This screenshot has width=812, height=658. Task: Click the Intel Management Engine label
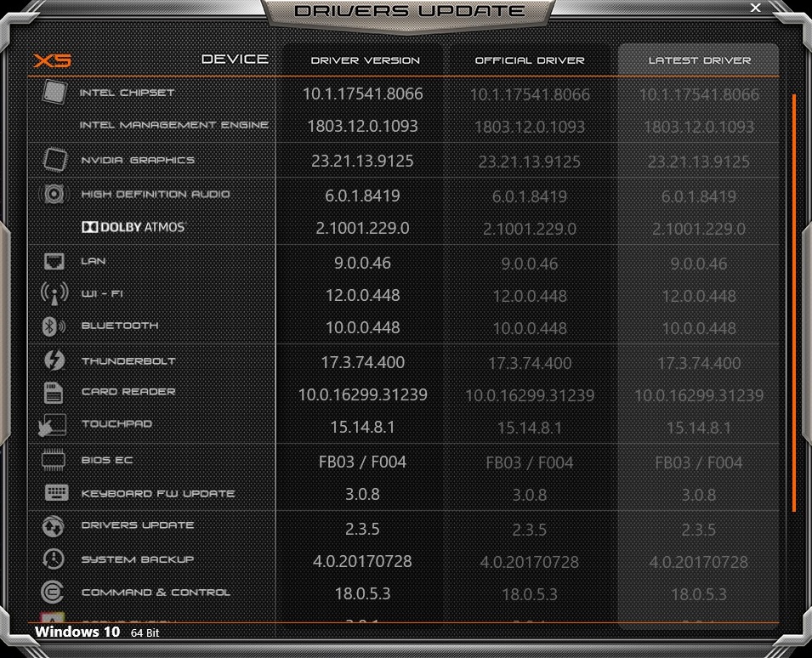coord(174,125)
